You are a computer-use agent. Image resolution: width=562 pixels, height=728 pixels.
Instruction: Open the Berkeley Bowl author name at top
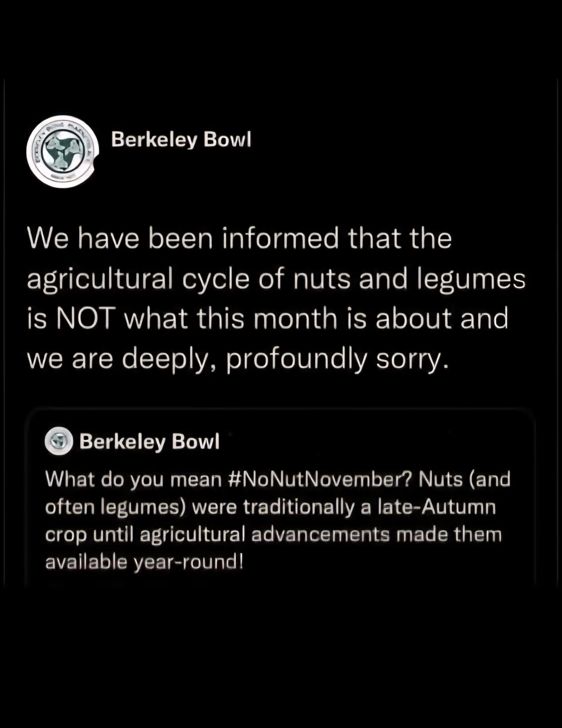181,139
